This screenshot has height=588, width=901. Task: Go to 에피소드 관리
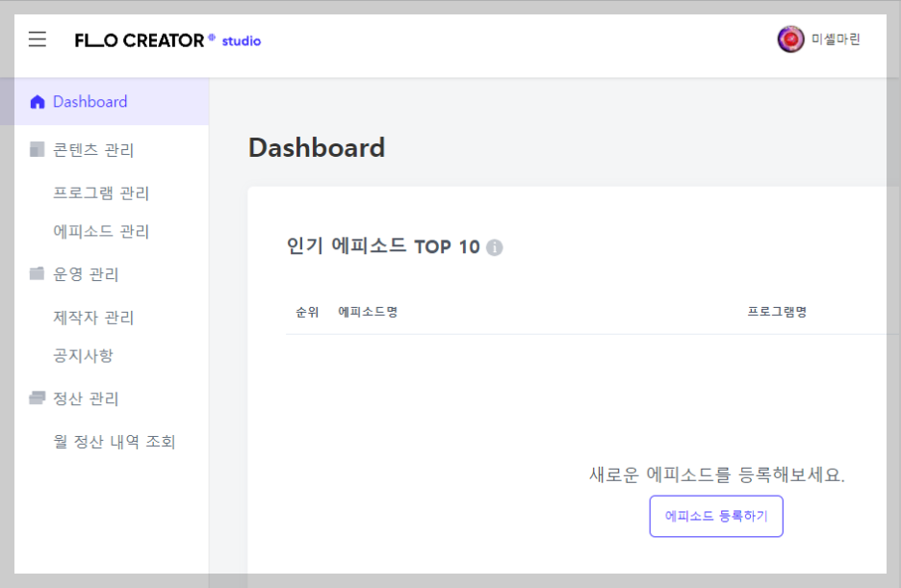(x=101, y=231)
